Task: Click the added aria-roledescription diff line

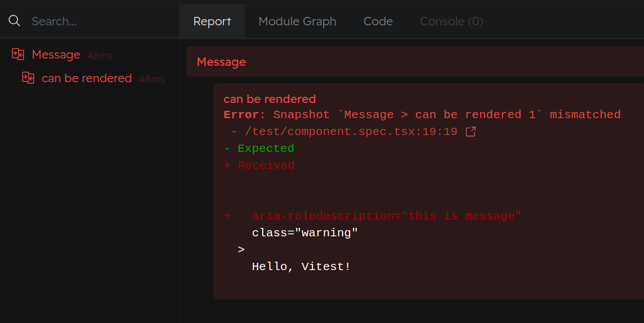Action: [373, 216]
